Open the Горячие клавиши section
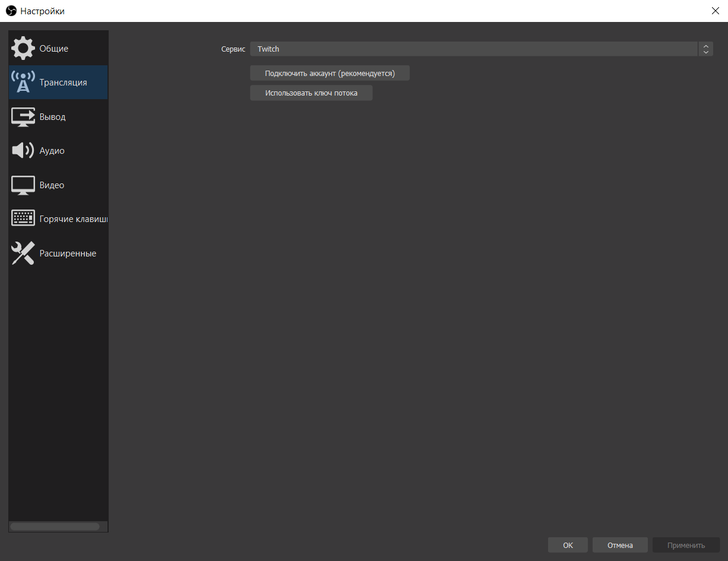The image size is (728, 561). pos(58,219)
